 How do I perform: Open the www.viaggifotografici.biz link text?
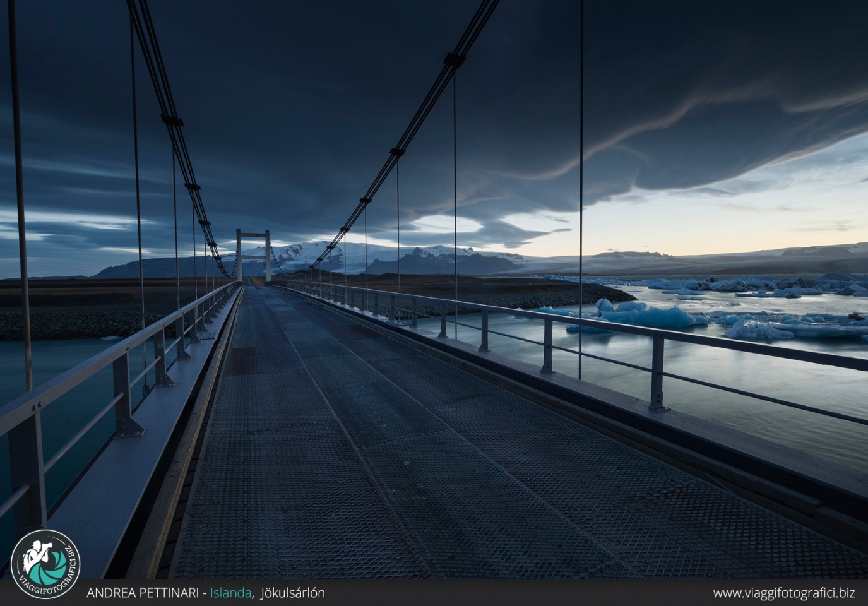click(x=784, y=593)
